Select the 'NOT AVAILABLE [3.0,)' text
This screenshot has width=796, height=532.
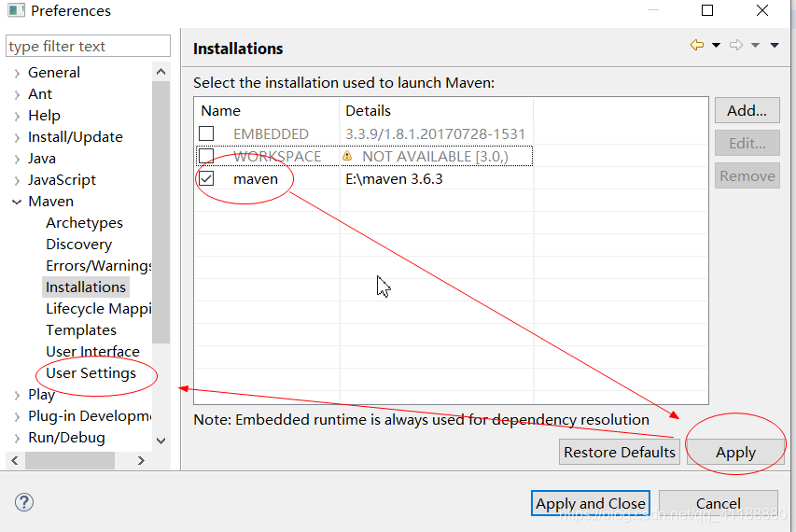pyautogui.click(x=435, y=157)
